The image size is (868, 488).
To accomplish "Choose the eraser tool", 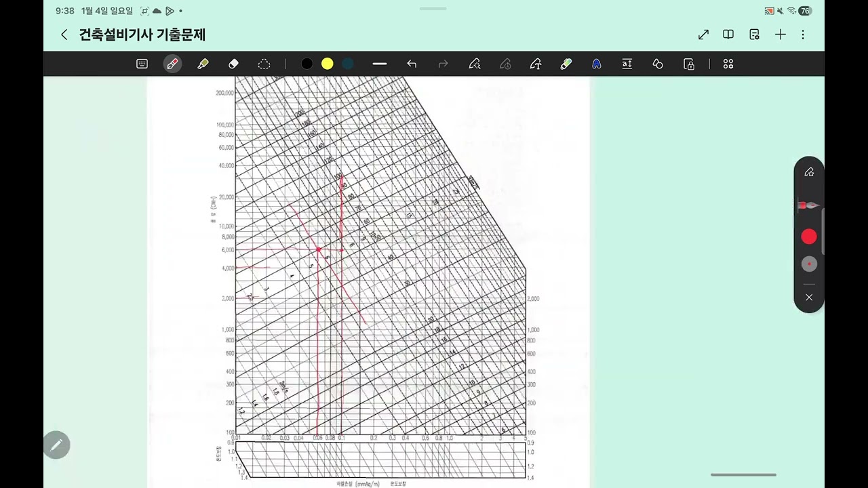I will click(233, 64).
